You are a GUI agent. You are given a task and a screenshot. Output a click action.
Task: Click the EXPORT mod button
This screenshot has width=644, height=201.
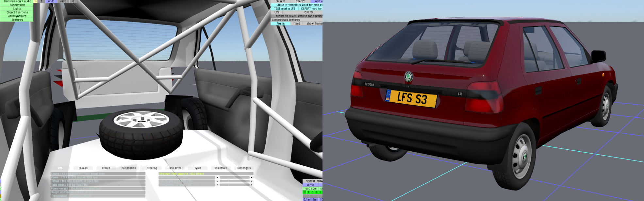(x=311, y=8)
